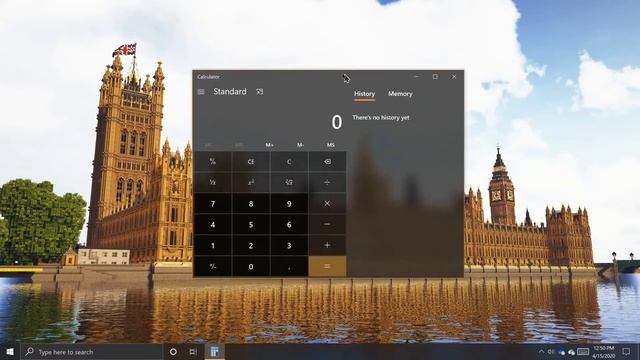
Task: Click the divide operator key
Action: click(x=327, y=182)
